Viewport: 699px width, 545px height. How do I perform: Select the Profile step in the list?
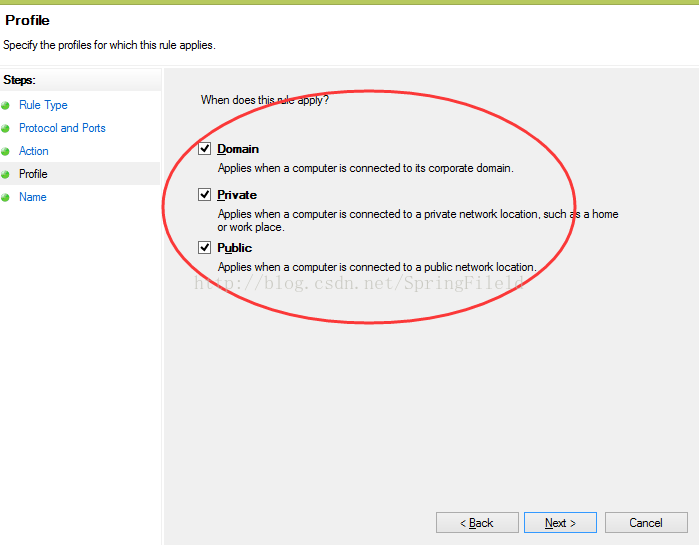click(x=33, y=174)
